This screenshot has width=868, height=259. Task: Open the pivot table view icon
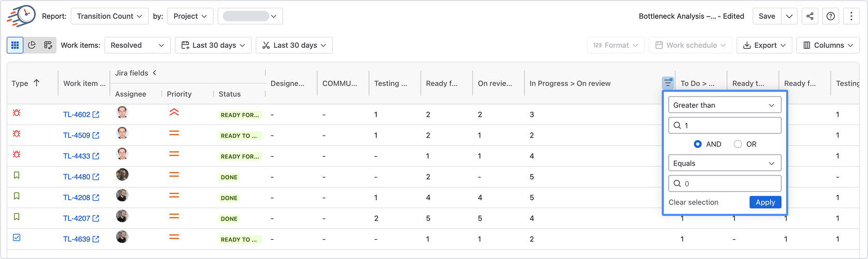[48, 45]
